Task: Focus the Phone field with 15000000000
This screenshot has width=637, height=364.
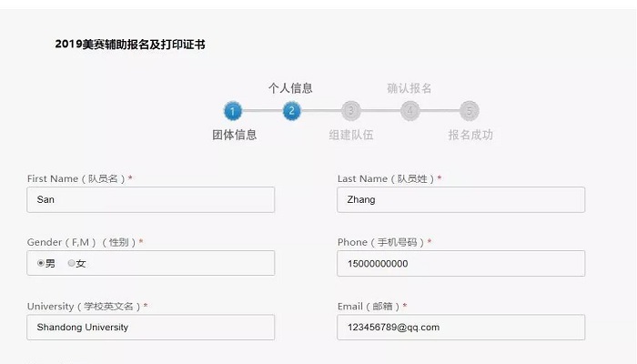Action: click(461, 263)
